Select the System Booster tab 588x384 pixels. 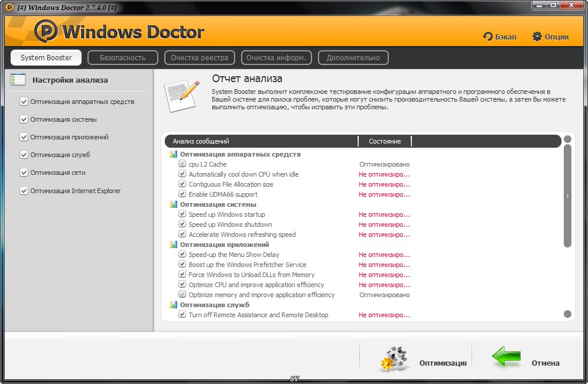(x=46, y=57)
